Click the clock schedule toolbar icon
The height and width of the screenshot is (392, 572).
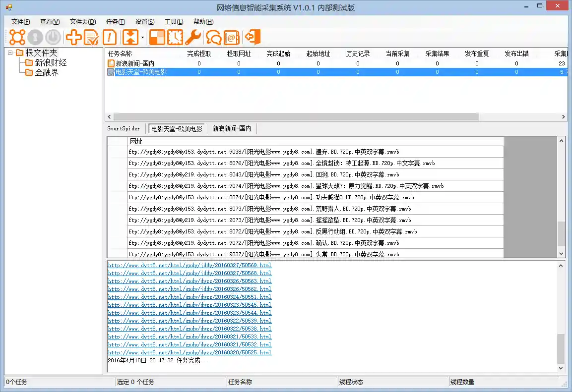tap(175, 37)
